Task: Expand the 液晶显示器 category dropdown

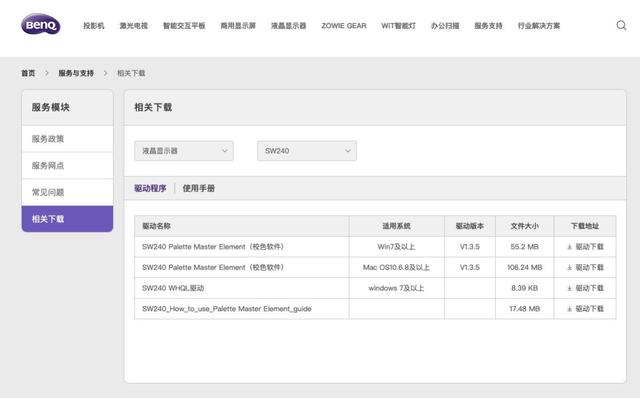Action: (184, 151)
